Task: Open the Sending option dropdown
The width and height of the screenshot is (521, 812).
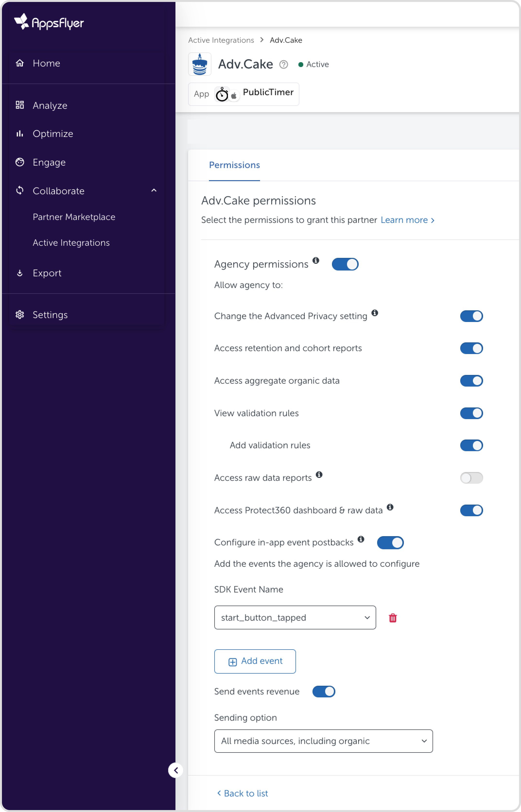Action: pyautogui.click(x=323, y=741)
